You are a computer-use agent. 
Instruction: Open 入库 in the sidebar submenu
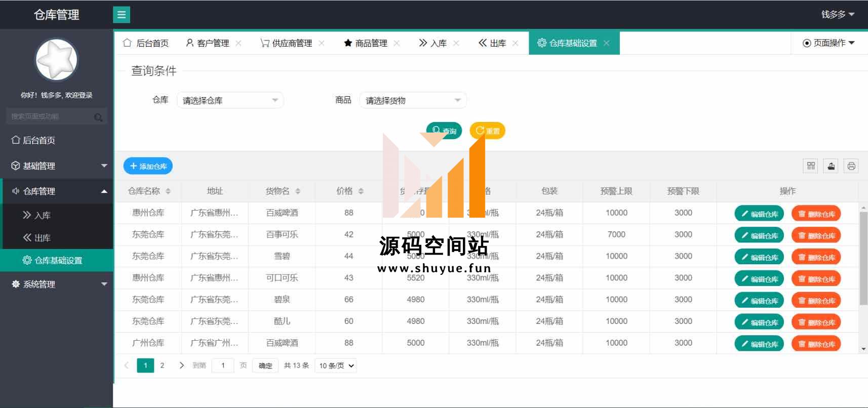(56, 215)
